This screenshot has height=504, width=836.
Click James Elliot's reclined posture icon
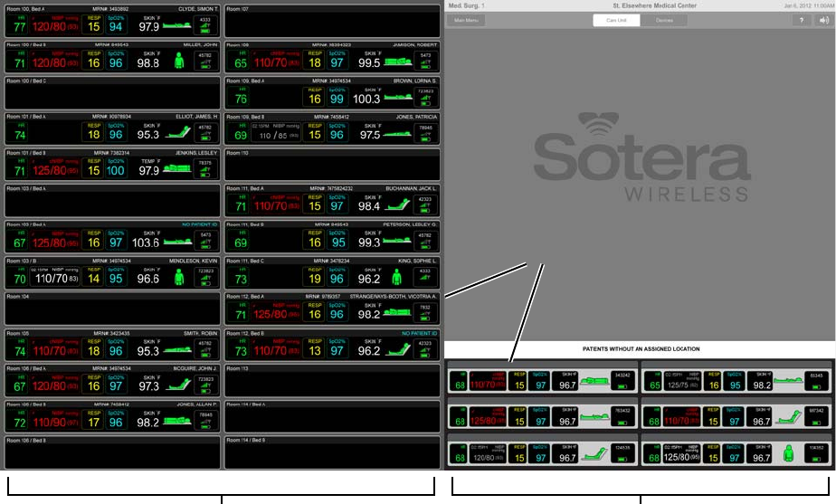coord(178,132)
